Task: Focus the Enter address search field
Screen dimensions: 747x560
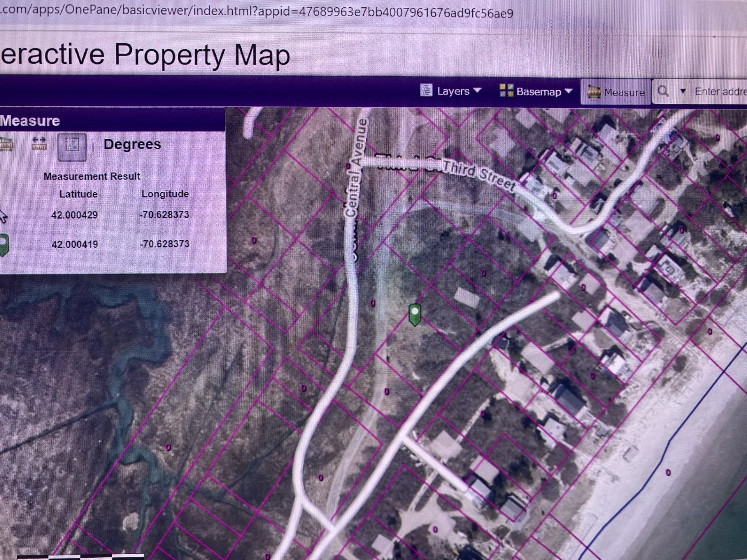Action: tap(720, 92)
